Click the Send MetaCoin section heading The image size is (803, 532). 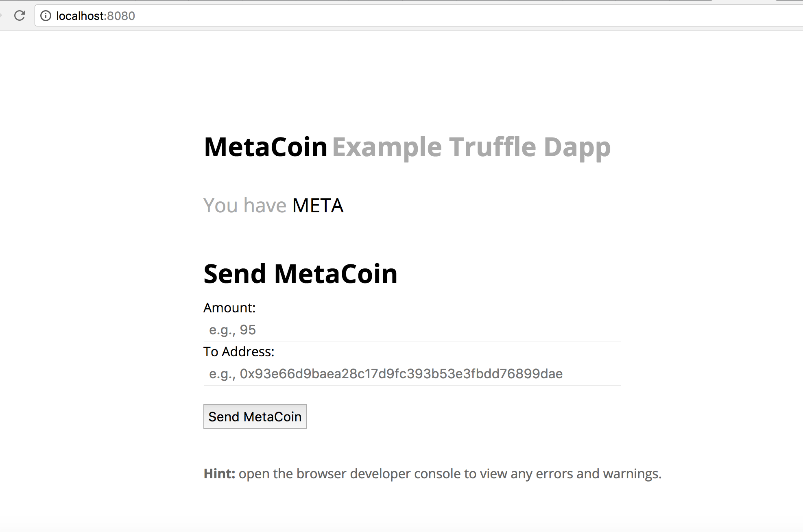(x=300, y=274)
